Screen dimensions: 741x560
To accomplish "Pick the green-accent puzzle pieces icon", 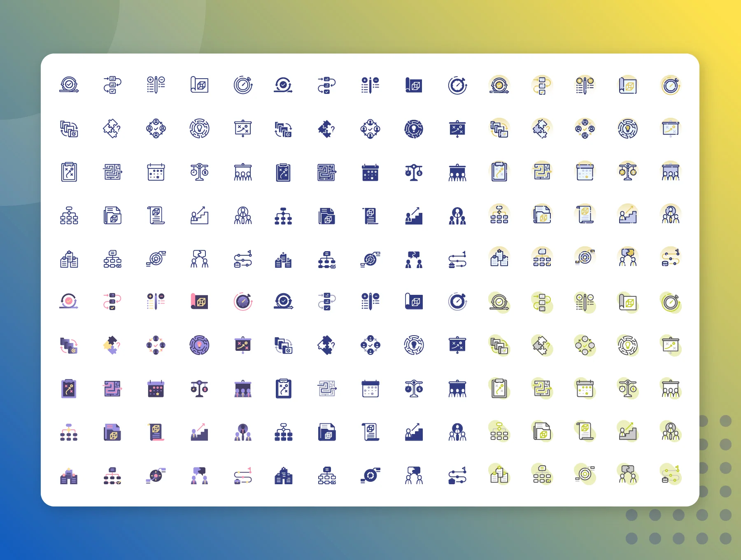I will [543, 346].
